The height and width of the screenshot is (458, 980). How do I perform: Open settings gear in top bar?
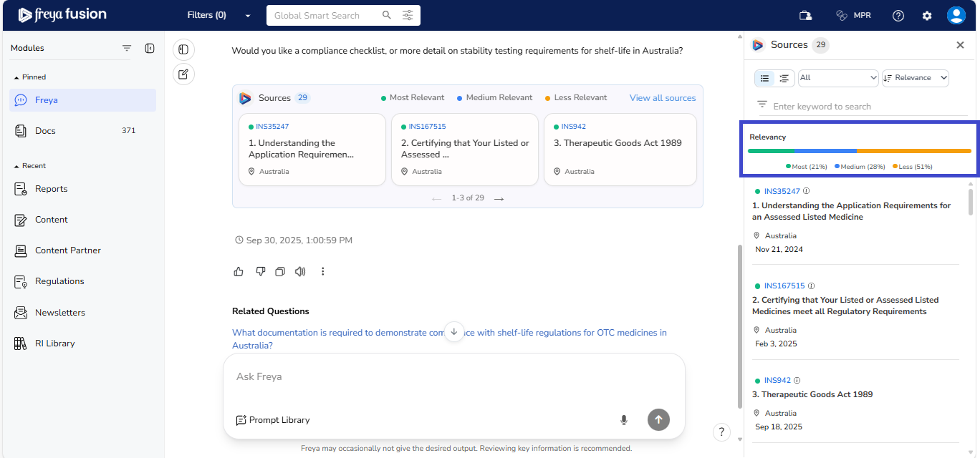pos(927,15)
